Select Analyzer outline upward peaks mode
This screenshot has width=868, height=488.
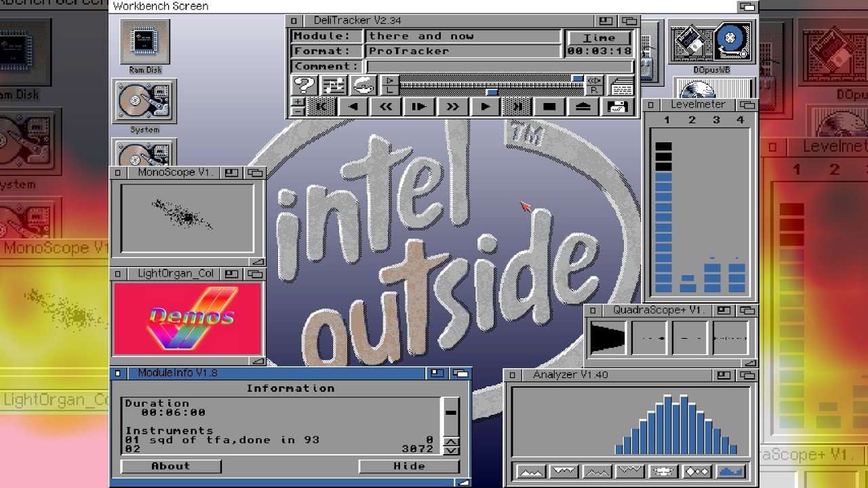click(597, 471)
